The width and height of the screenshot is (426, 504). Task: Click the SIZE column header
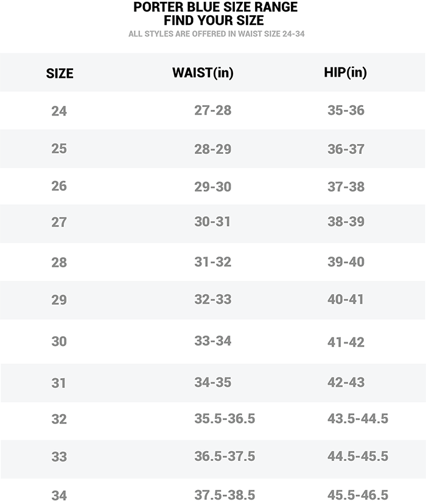(60, 74)
